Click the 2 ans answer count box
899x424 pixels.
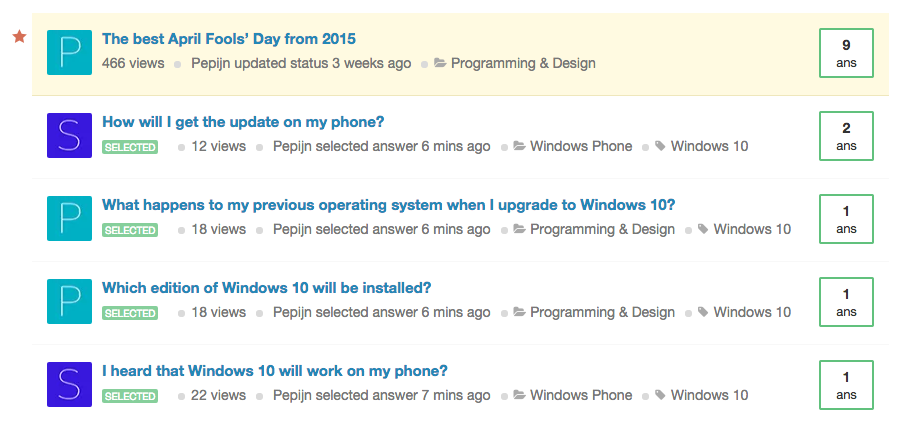(x=846, y=136)
